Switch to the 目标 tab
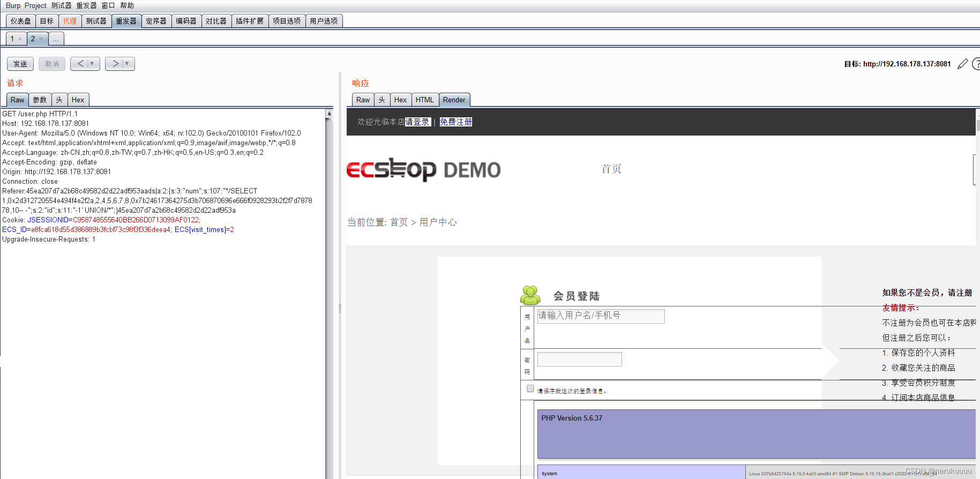The width and height of the screenshot is (980, 479). click(47, 21)
